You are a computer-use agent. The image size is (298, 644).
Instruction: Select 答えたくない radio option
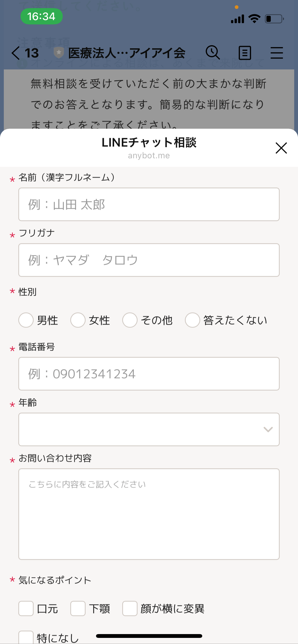click(x=192, y=320)
